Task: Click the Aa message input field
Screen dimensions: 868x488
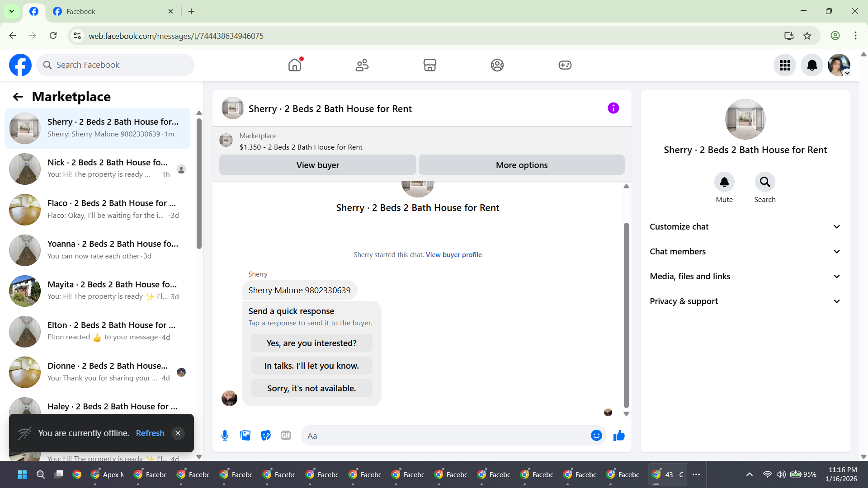Action: coord(445,436)
